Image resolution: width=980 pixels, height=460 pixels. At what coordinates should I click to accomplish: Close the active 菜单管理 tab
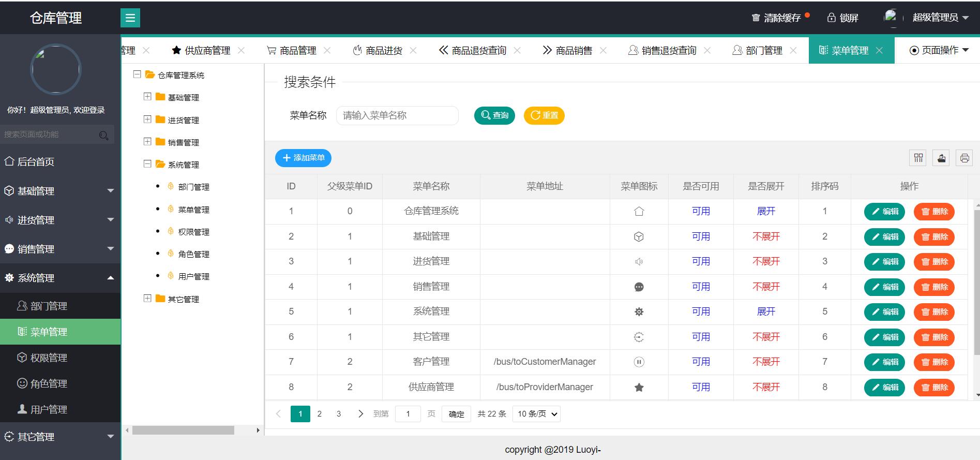tap(879, 50)
